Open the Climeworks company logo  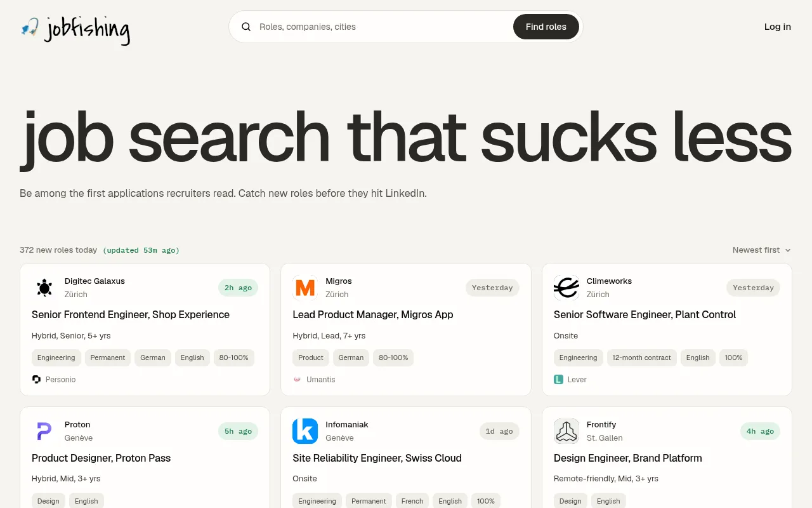tap(566, 288)
